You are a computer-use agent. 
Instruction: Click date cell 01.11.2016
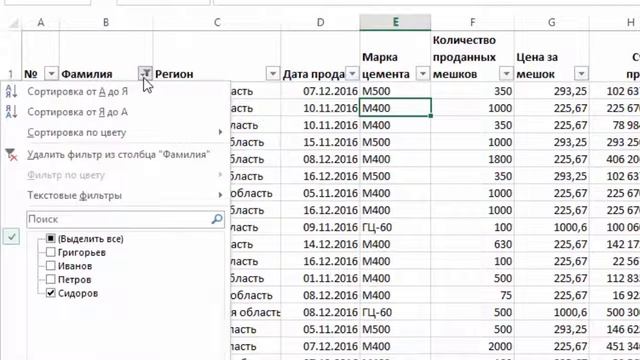coord(320,278)
